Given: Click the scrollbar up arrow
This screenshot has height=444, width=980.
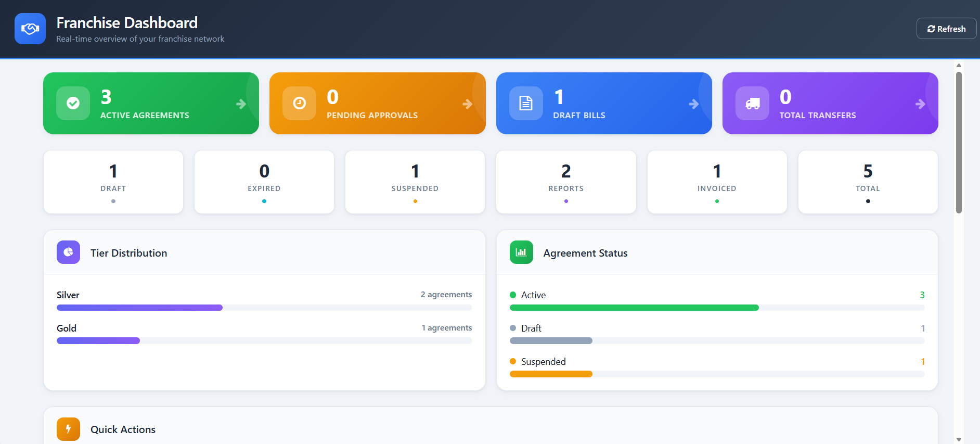Looking at the screenshot, I should click(x=959, y=66).
